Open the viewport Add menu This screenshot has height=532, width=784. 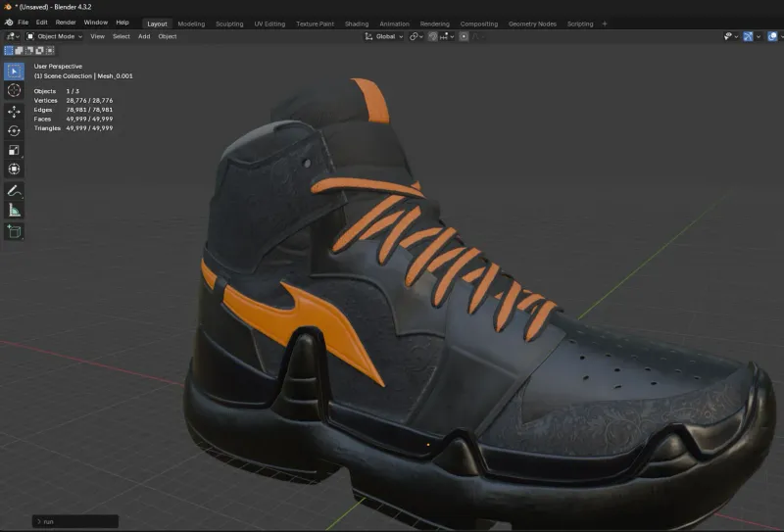pyautogui.click(x=144, y=36)
